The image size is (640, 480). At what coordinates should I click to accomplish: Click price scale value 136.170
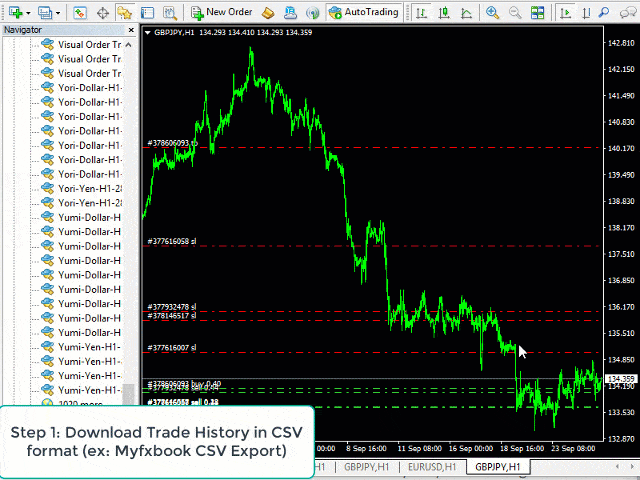pyautogui.click(x=621, y=307)
